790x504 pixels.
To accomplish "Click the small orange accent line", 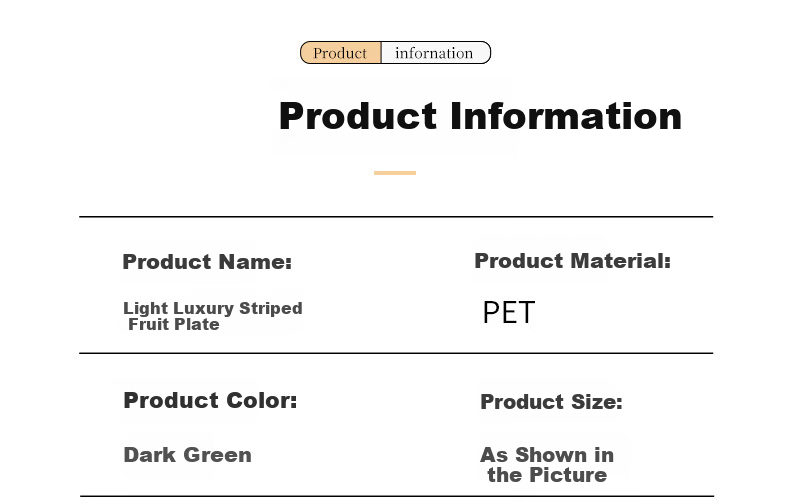I will click(x=395, y=173).
